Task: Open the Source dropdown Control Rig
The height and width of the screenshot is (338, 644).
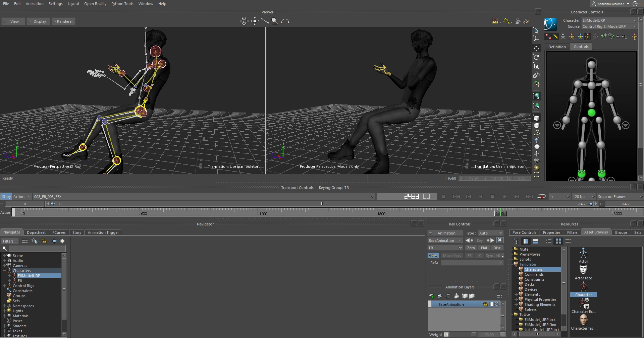Action: pos(609,26)
